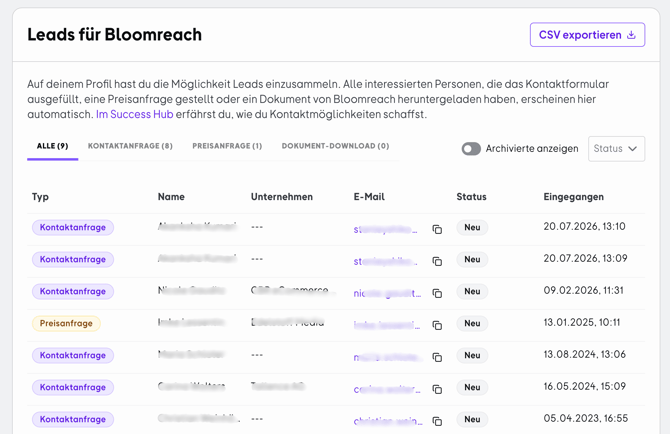Click Neu status in the 13.08.2024, 13:06 row
Image resolution: width=670 pixels, height=434 pixels.
coord(472,355)
